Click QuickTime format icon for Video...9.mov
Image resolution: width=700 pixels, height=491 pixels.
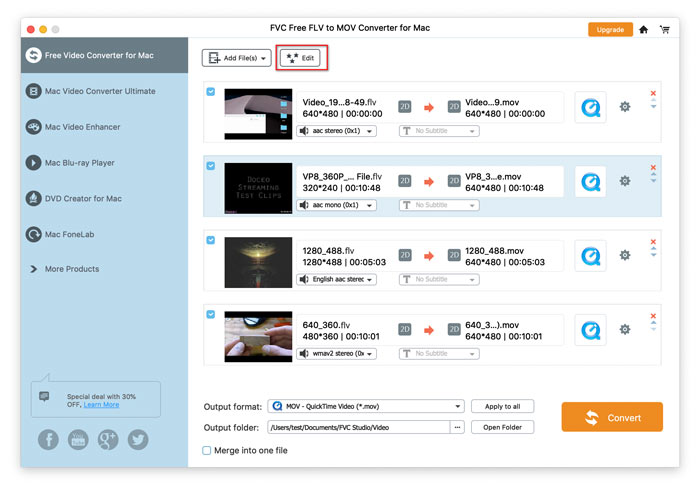(591, 108)
